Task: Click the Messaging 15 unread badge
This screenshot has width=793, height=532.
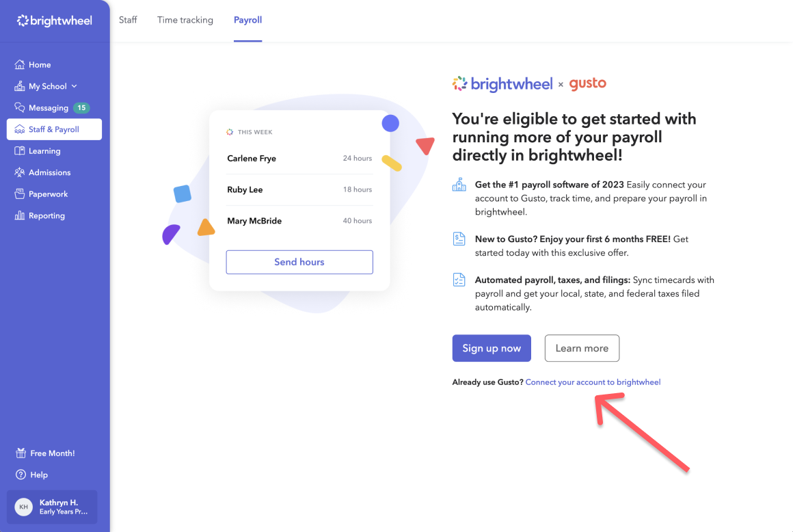Action: click(x=81, y=108)
